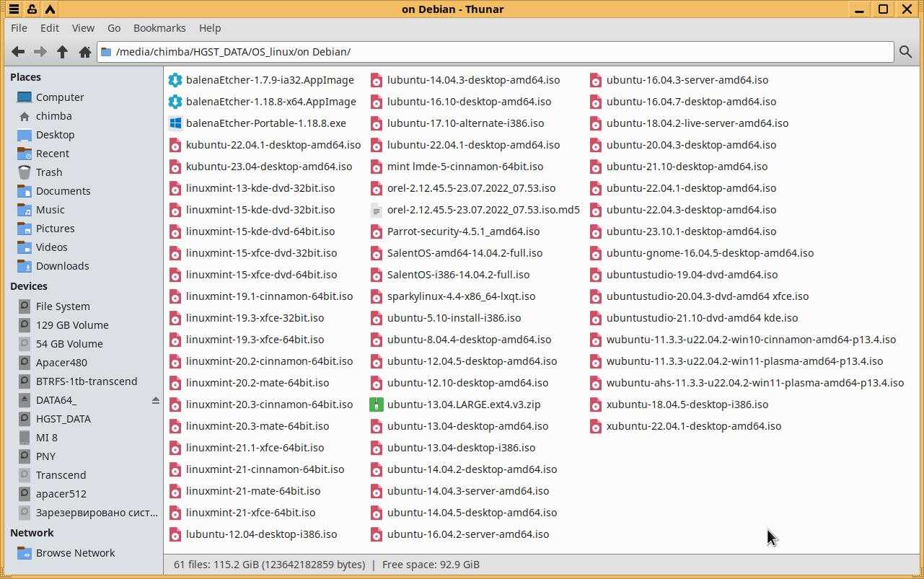Click the Recent icon in Places
Image resolution: width=924 pixels, height=579 pixels.
point(25,154)
